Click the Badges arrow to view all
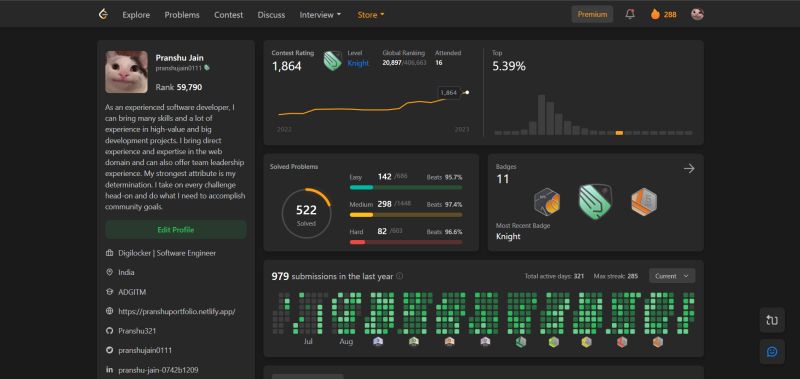Image resolution: width=800 pixels, height=379 pixels. click(x=689, y=168)
